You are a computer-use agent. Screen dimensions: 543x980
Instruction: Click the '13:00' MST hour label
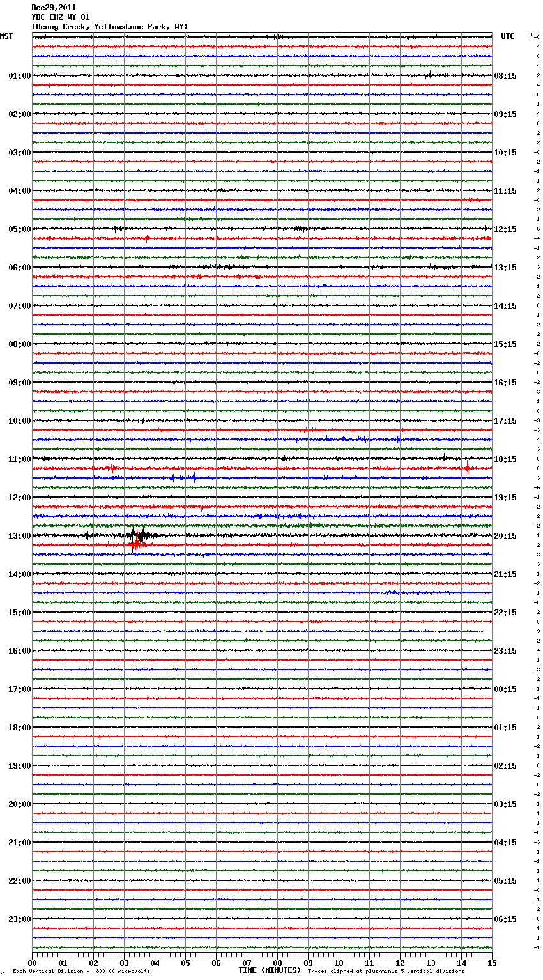[x=20, y=536]
